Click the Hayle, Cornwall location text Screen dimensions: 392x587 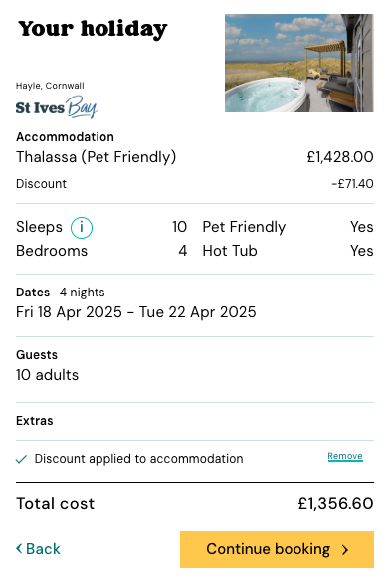tap(50, 86)
